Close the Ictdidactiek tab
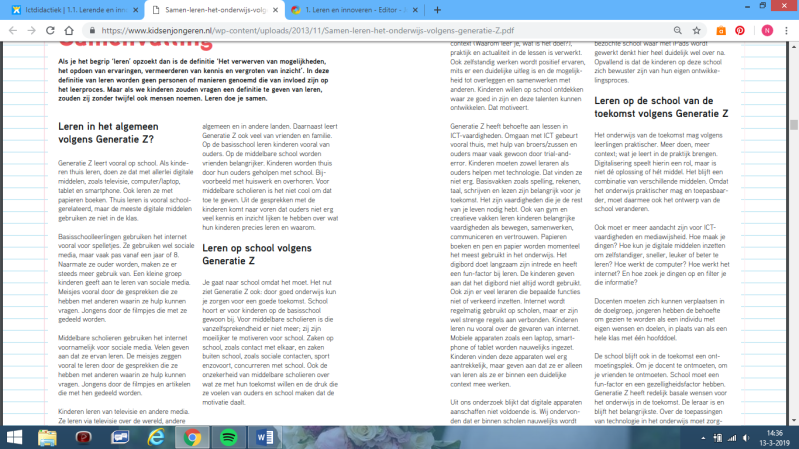The image size is (799, 449). click(136, 10)
